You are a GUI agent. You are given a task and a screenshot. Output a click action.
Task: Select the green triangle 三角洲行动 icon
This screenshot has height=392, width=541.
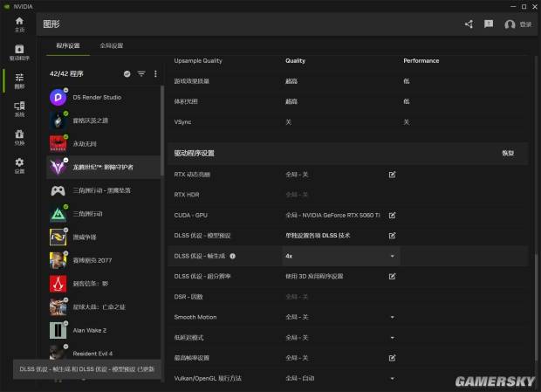tap(58, 214)
